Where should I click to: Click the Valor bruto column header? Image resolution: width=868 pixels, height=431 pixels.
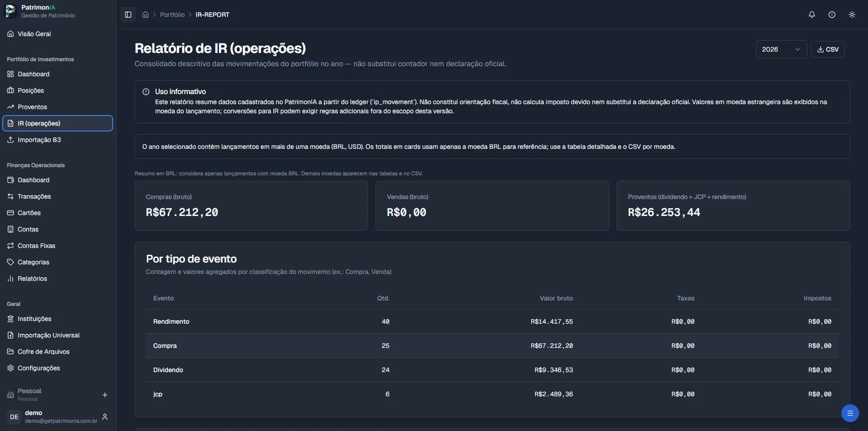[x=556, y=298]
